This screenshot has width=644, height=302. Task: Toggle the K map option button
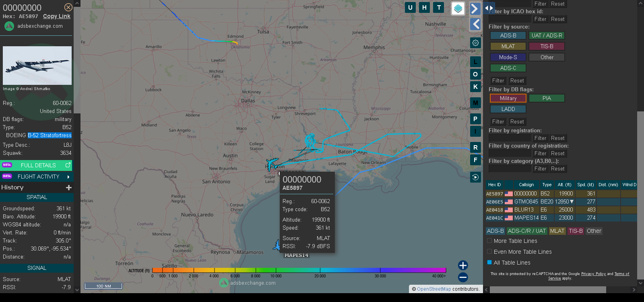click(475, 87)
